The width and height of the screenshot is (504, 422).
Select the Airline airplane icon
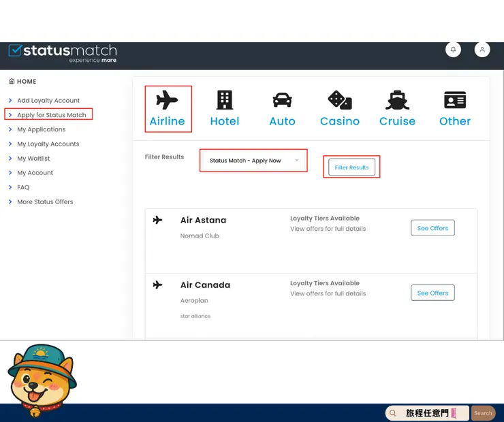[167, 100]
